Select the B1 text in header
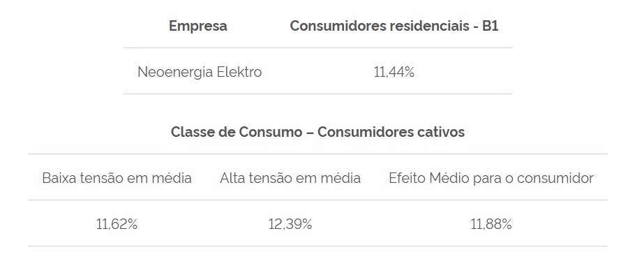This screenshot has height=266, width=644. point(490,26)
